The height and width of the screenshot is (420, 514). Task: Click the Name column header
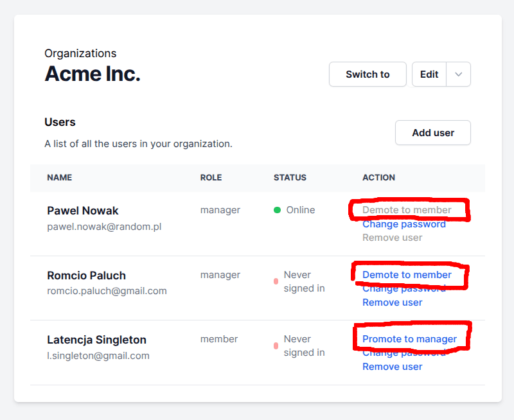click(x=59, y=178)
